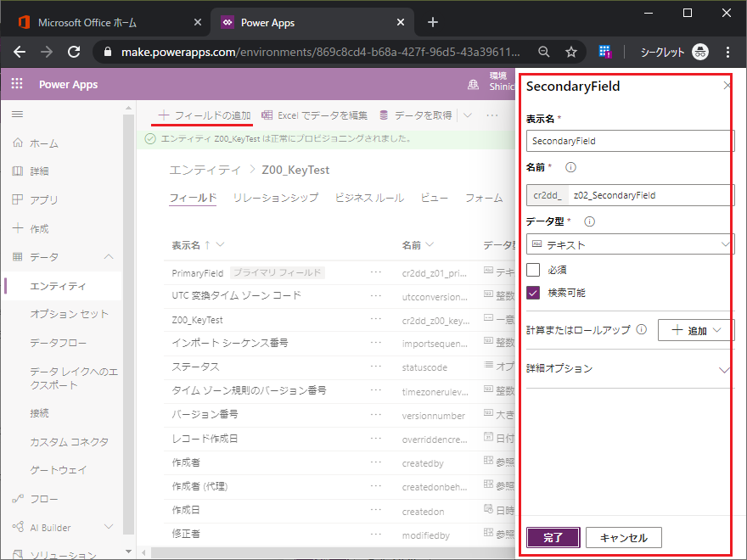
Task: Switch to the リレーションシップ tab
Action: (x=276, y=198)
